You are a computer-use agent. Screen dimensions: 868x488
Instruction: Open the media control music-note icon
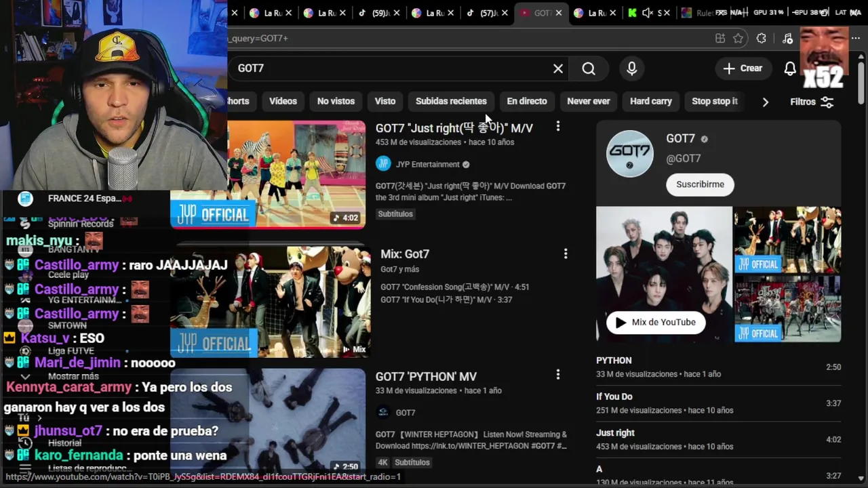[787, 39]
